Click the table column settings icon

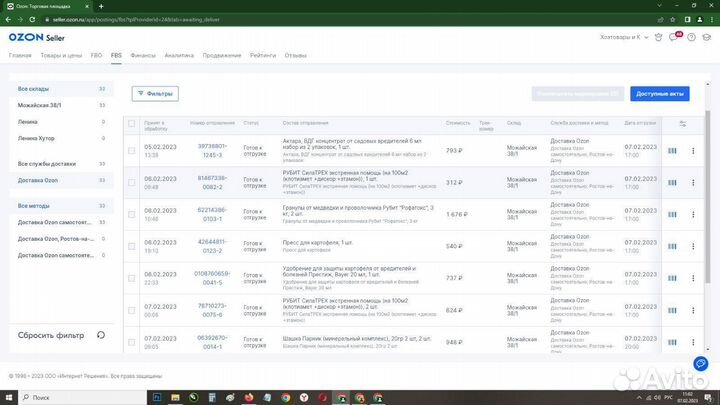[x=683, y=124]
